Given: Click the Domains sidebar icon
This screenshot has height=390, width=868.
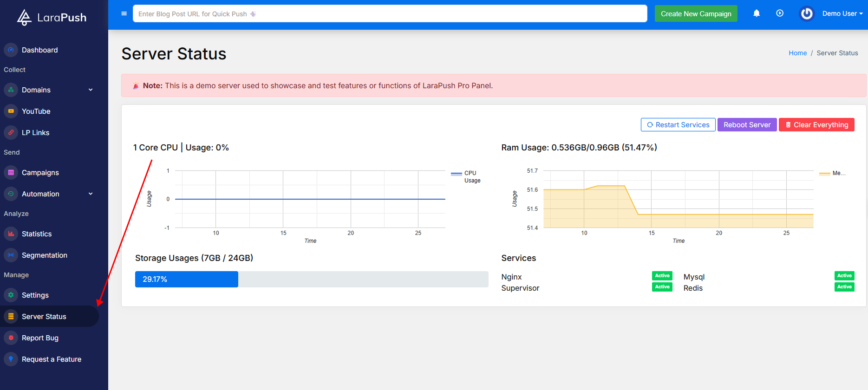Looking at the screenshot, I should click(11, 90).
